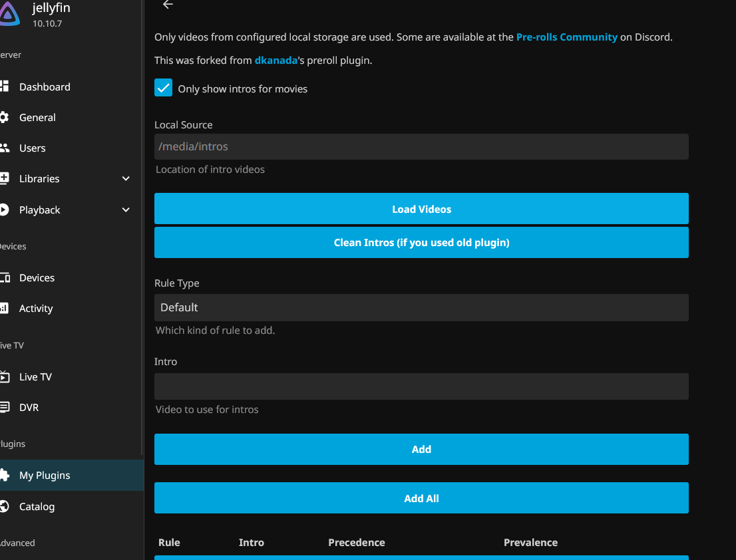Click the Jellyfin logo icon

click(9, 13)
